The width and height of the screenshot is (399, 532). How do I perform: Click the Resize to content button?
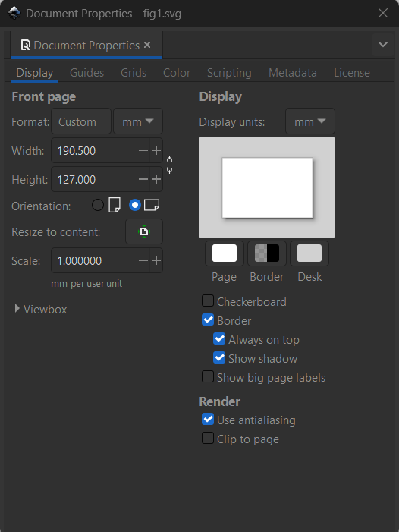point(144,231)
